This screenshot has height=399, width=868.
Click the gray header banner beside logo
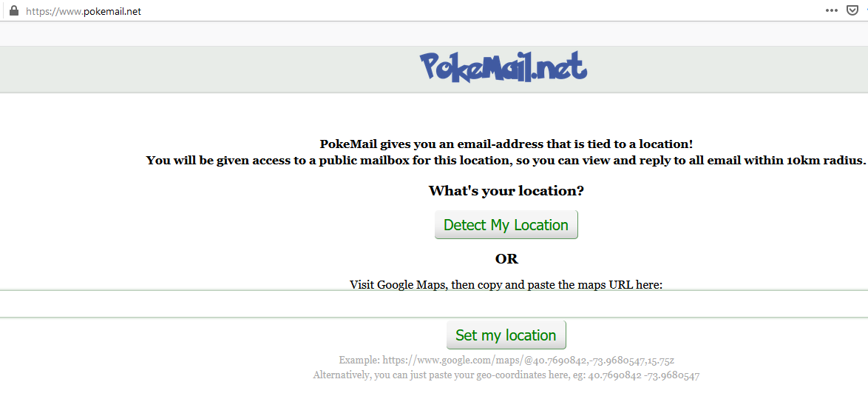[x=211, y=70]
